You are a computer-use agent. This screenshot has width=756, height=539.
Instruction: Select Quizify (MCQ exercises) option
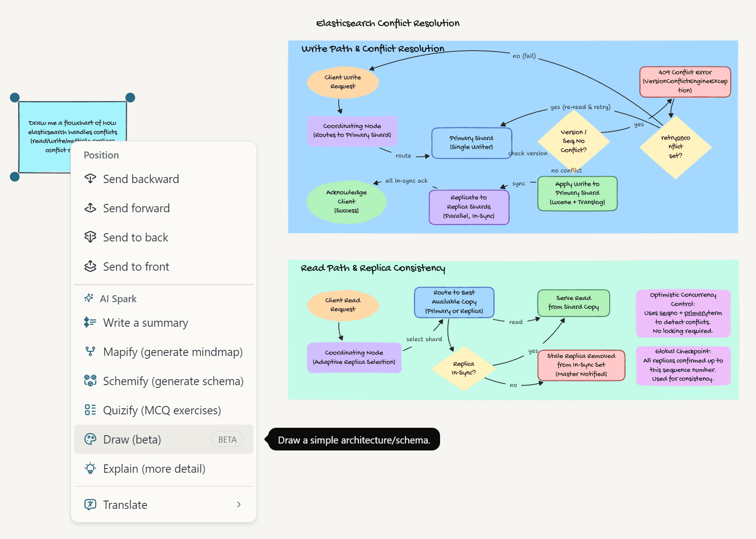click(162, 410)
